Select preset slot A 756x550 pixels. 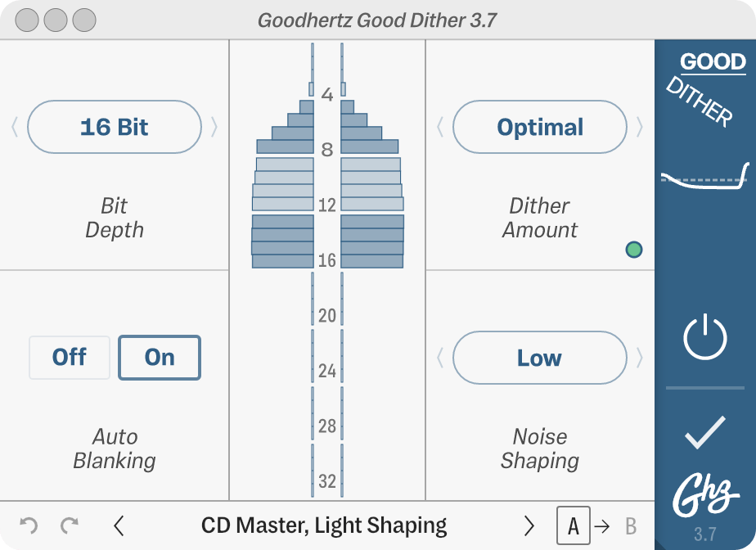[x=574, y=525]
